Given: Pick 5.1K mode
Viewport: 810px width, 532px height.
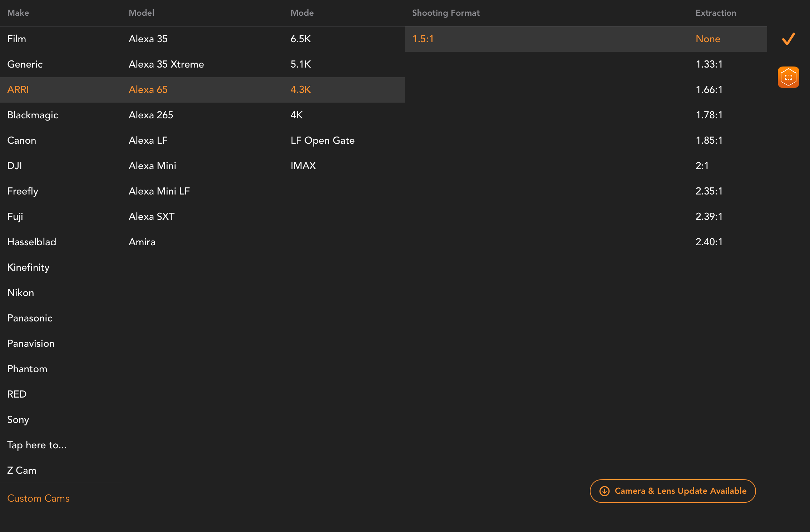Looking at the screenshot, I should (344, 64).
